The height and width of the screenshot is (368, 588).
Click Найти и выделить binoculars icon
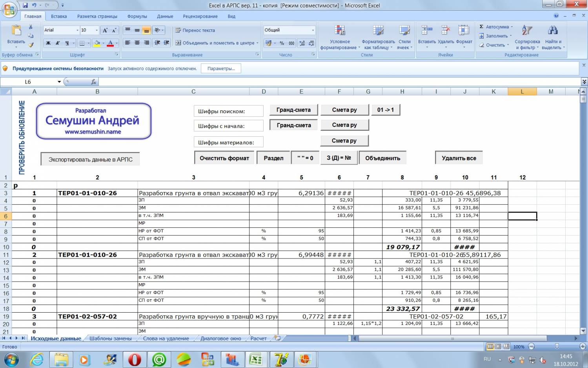pyautogui.click(x=553, y=38)
